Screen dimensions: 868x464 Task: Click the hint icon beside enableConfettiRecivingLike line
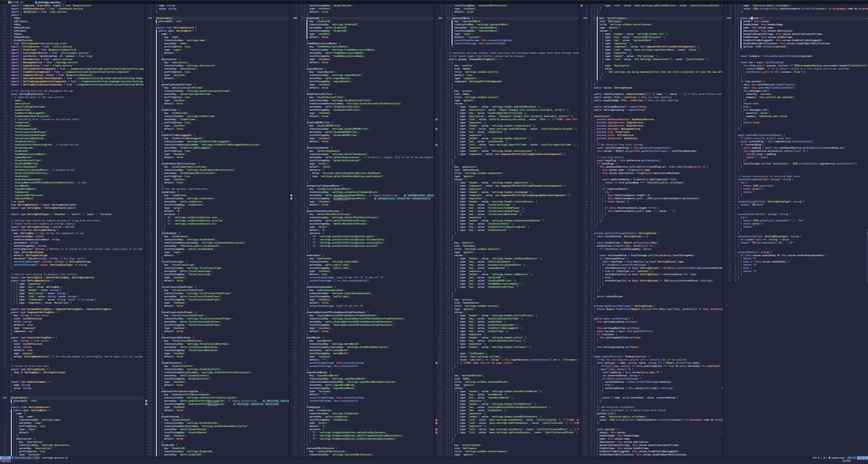146,401
